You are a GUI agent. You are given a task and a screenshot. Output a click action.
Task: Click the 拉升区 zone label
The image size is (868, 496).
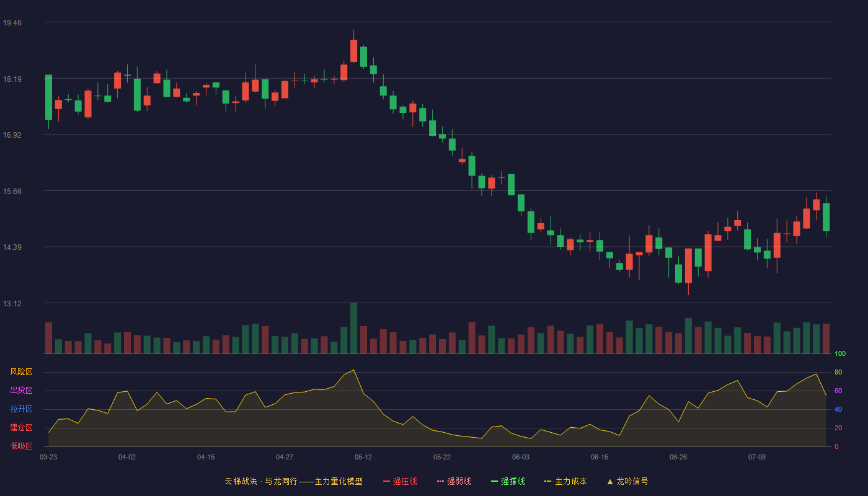(x=21, y=409)
